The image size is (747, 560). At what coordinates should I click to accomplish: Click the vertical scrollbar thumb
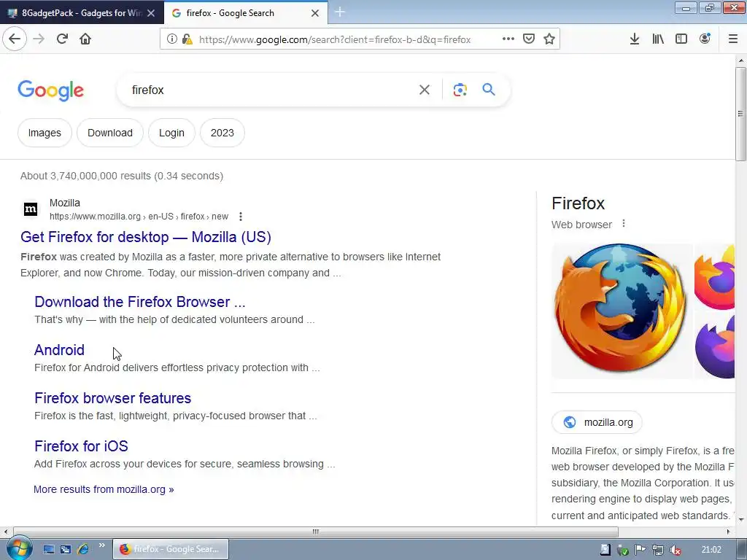[741, 114]
